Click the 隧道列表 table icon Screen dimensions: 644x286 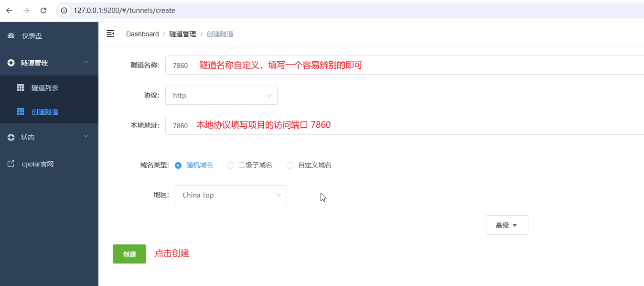click(21, 88)
